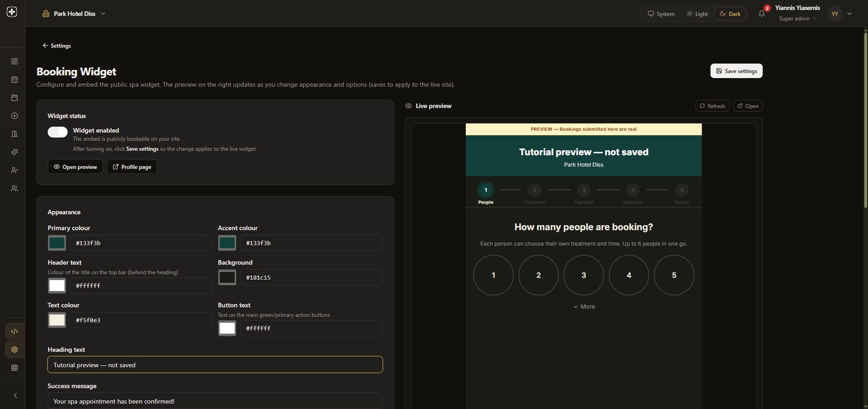868x409 pixels.
Task: Select 2 people in booking preview
Action: point(538,275)
